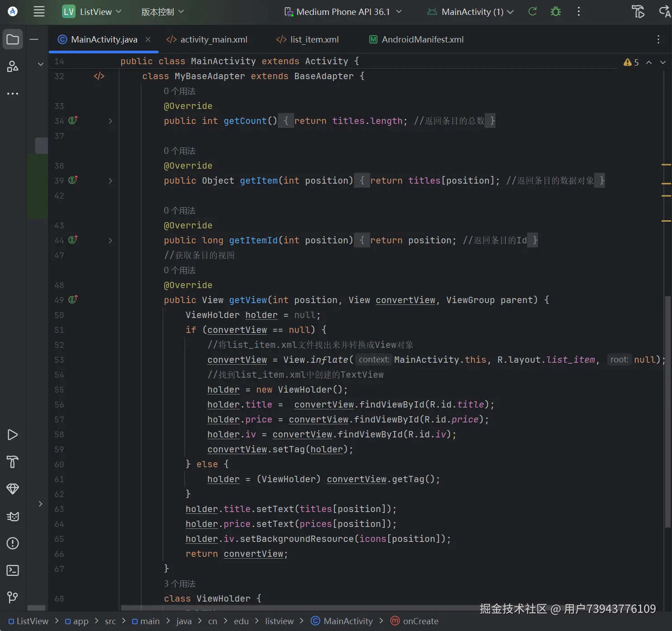This screenshot has width=672, height=631.
Task: Open the Run tool window
Action: tap(13, 435)
